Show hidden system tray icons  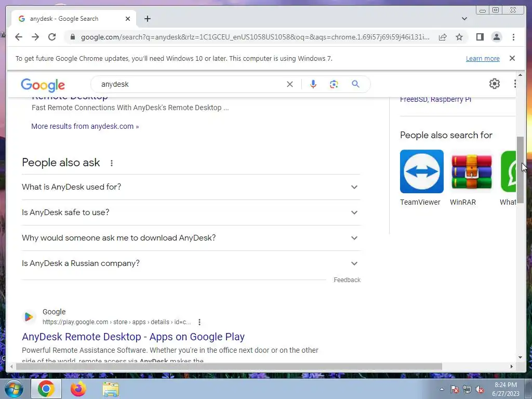coord(442,389)
